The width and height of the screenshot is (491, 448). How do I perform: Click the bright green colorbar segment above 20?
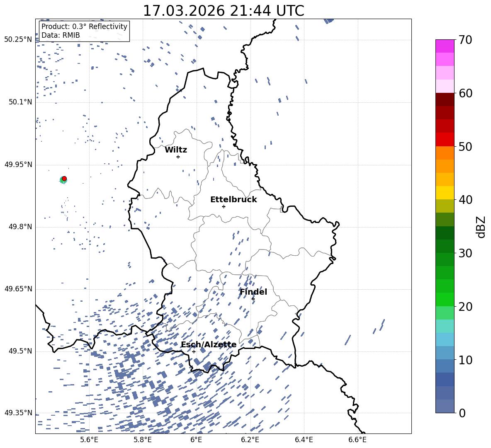(x=445, y=299)
